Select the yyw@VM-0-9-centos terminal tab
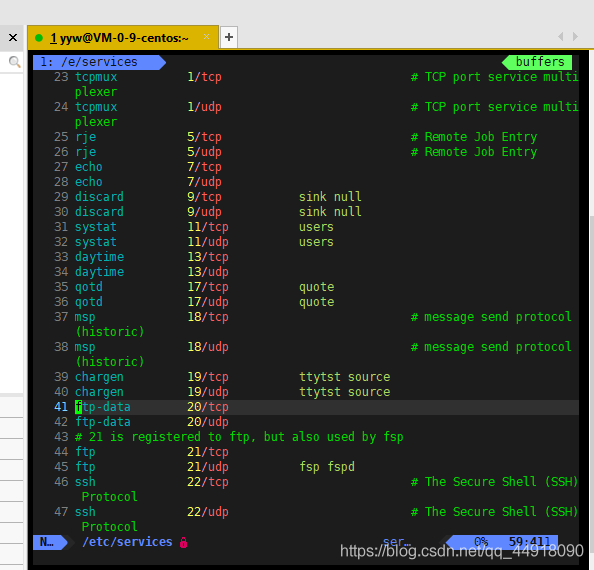The width and height of the screenshot is (594, 570). coord(123,37)
